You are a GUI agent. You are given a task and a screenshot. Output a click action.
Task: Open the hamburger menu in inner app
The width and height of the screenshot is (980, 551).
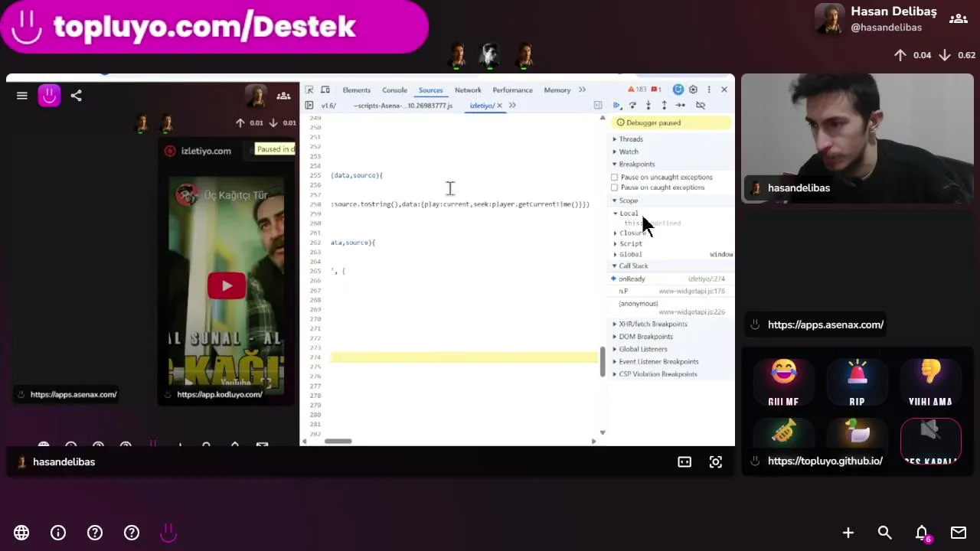[x=22, y=96]
